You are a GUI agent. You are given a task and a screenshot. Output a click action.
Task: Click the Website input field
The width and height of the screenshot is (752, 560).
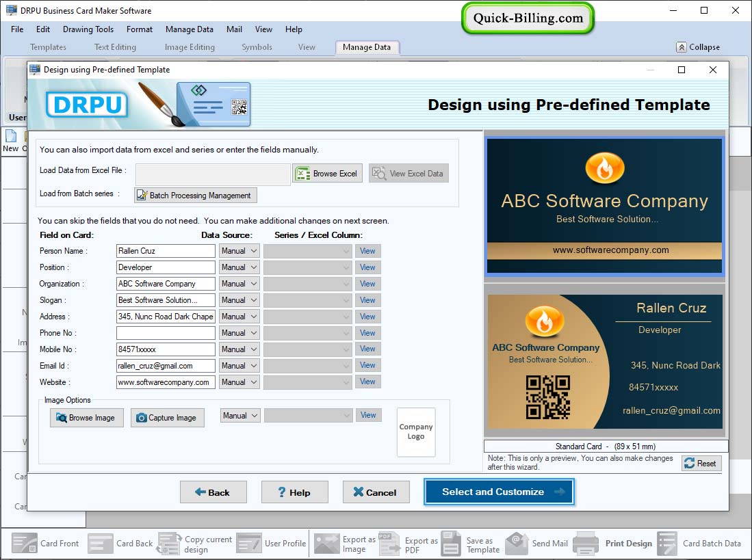[166, 382]
